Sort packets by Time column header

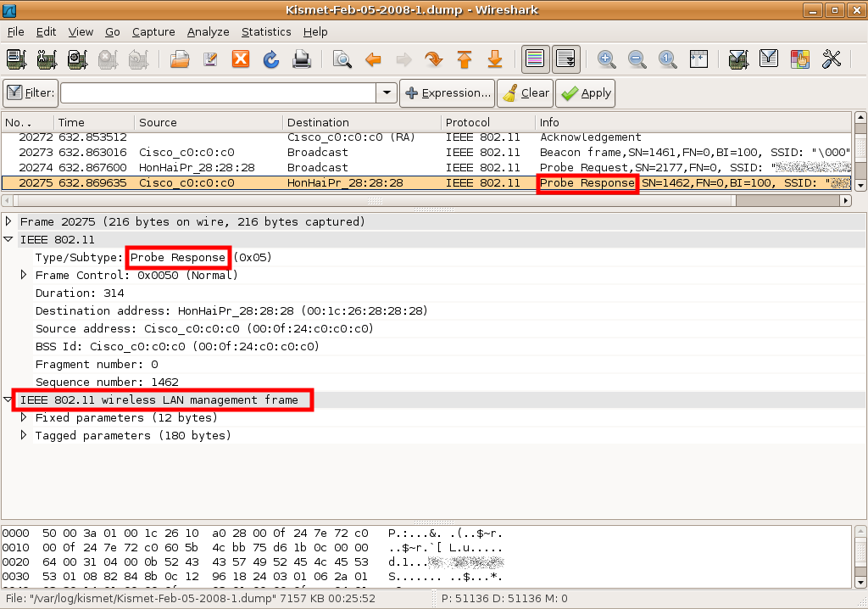click(94, 122)
